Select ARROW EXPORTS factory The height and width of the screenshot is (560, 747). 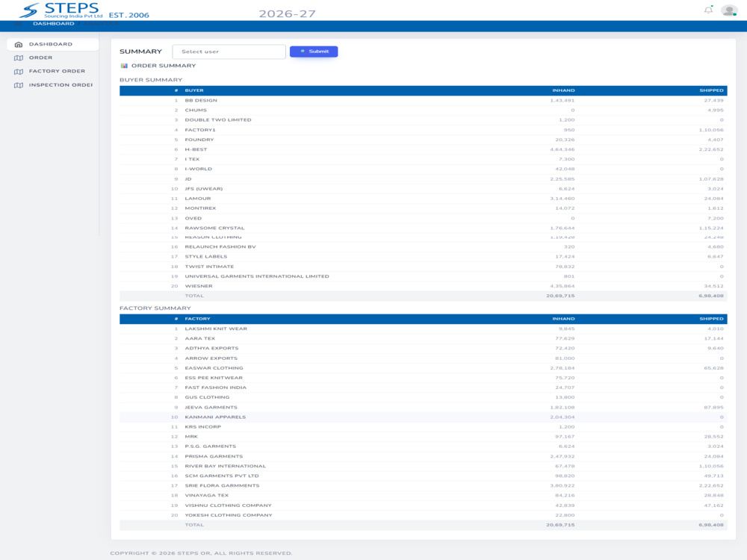(x=423, y=358)
